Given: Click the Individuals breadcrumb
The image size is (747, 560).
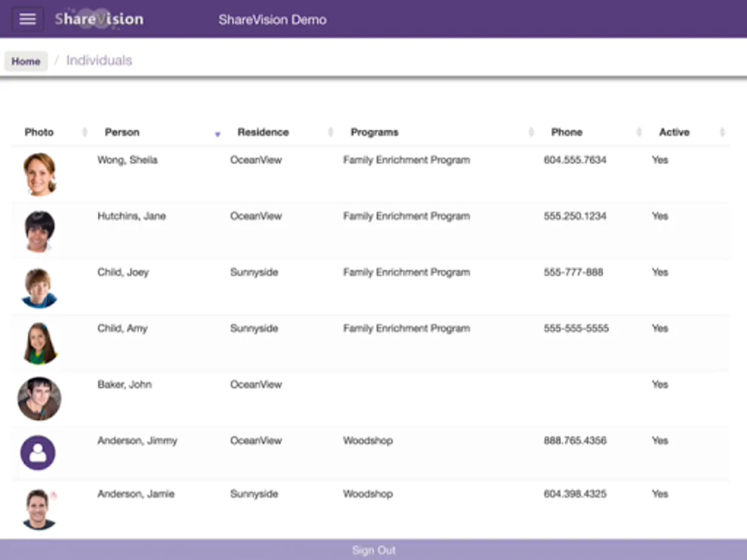Looking at the screenshot, I should tap(99, 60).
